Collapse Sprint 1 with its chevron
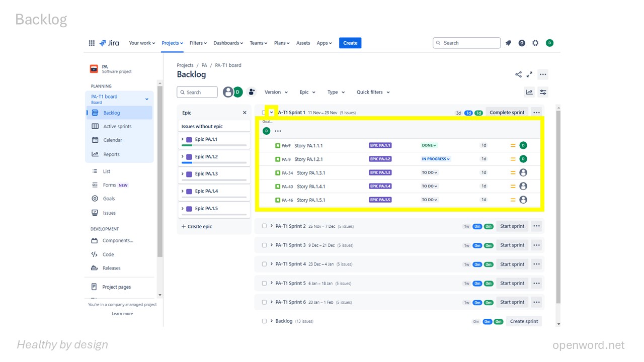The image size is (644, 362). pyautogui.click(x=272, y=113)
